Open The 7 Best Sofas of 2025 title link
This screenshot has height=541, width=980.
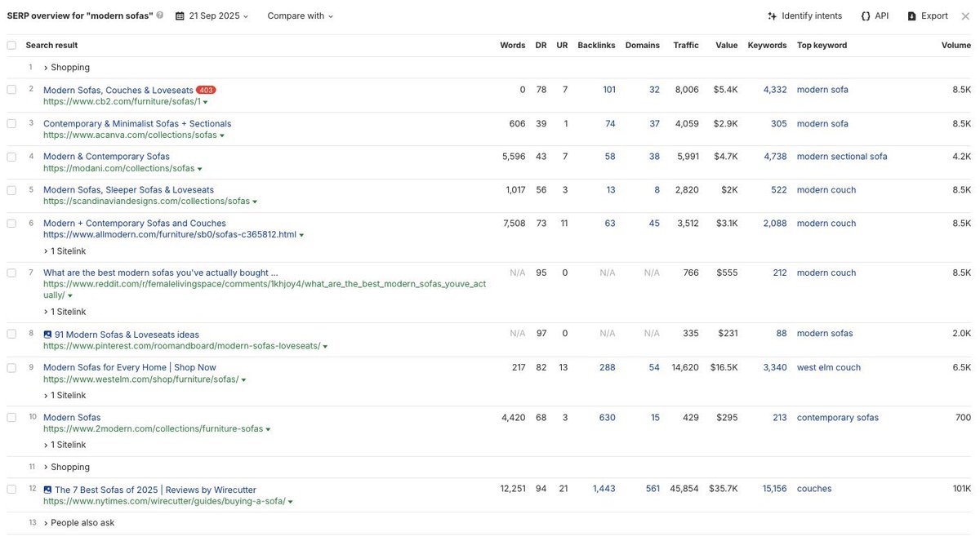pyautogui.click(x=155, y=490)
